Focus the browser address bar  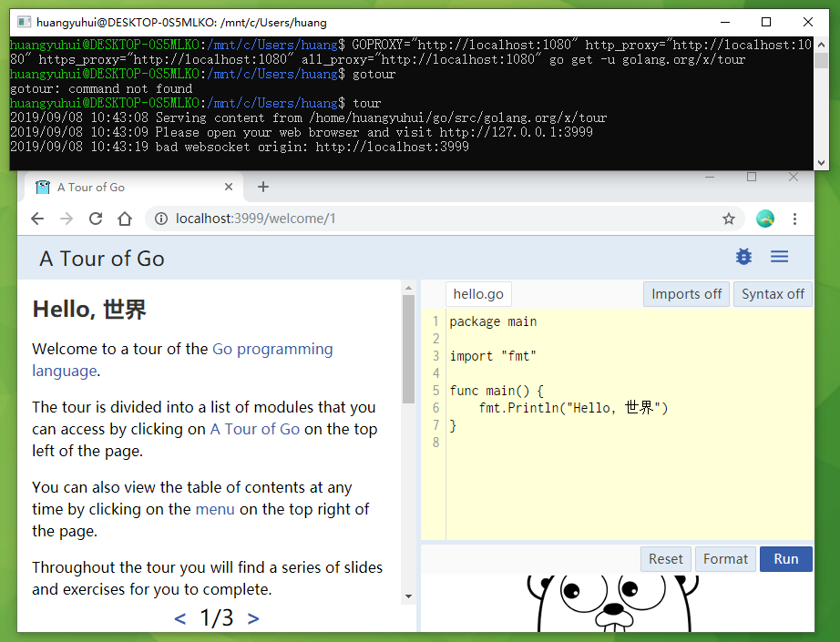pos(445,219)
